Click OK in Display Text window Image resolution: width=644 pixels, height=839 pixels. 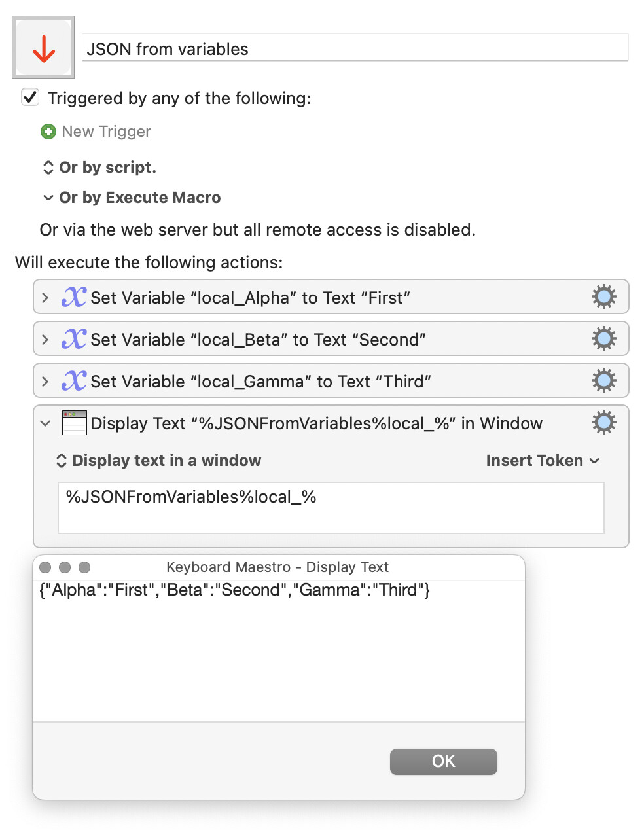[x=444, y=761]
